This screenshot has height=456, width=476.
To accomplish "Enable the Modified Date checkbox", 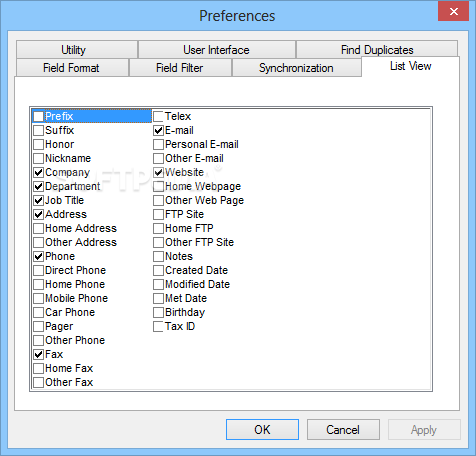I will click(158, 284).
